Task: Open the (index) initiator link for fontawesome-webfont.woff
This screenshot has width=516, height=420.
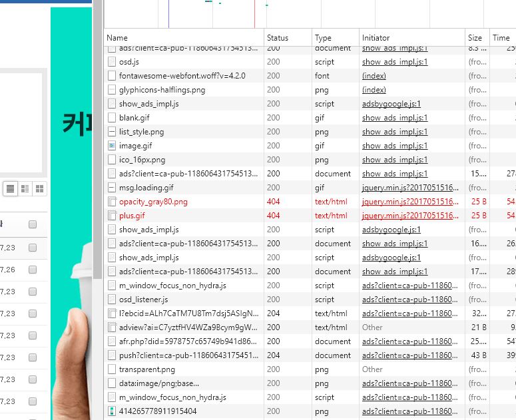Action: pyautogui.click(x=374, y=76)
